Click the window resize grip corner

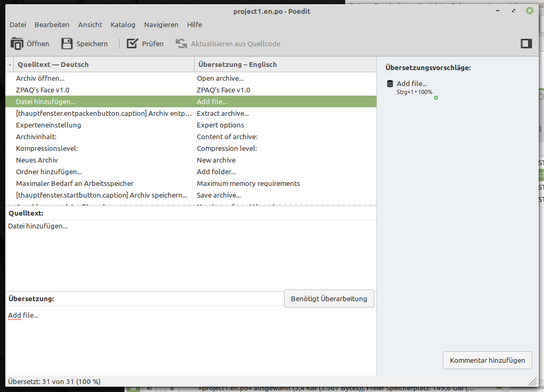pos(532,381)
